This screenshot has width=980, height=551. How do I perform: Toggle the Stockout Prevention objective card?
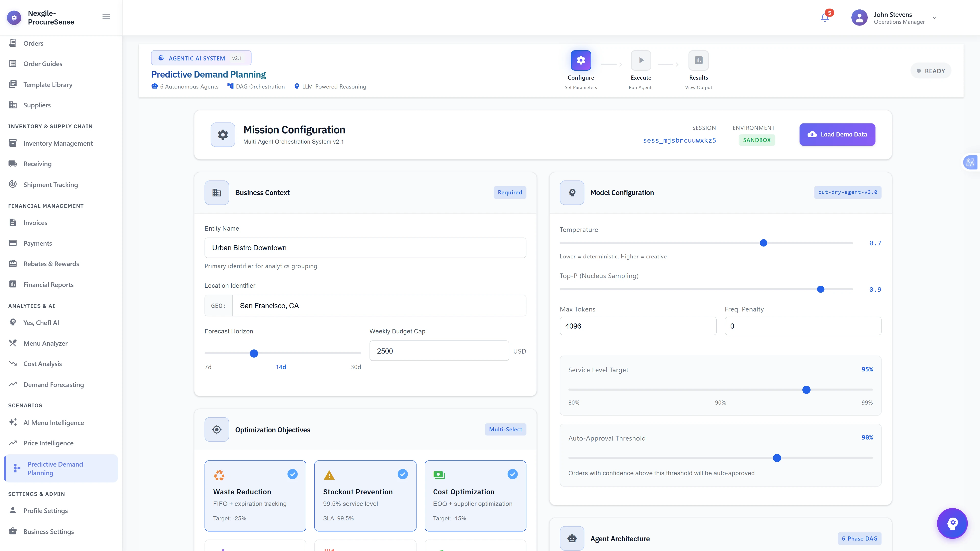click(x=365, y=495)
